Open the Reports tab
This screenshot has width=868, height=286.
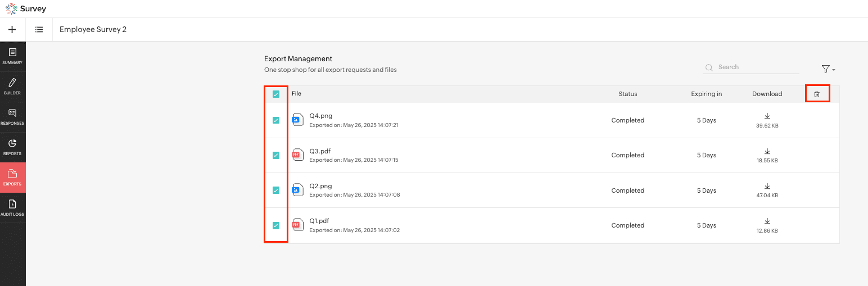click(12, 147)
